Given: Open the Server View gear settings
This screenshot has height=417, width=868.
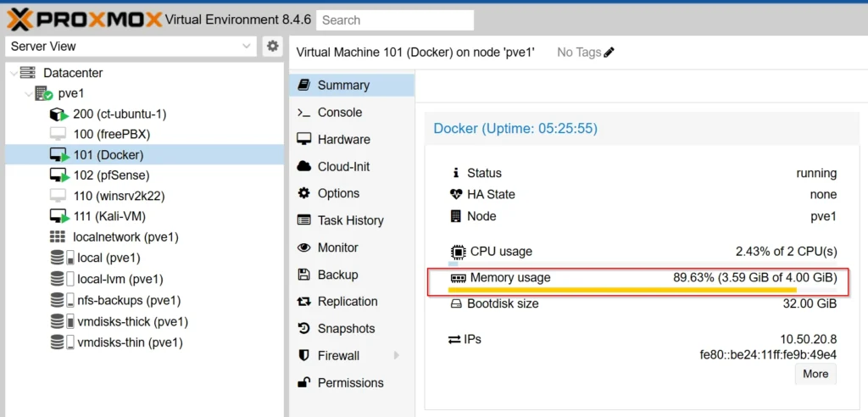Looking at the screenshot, I should coord(272,46).
